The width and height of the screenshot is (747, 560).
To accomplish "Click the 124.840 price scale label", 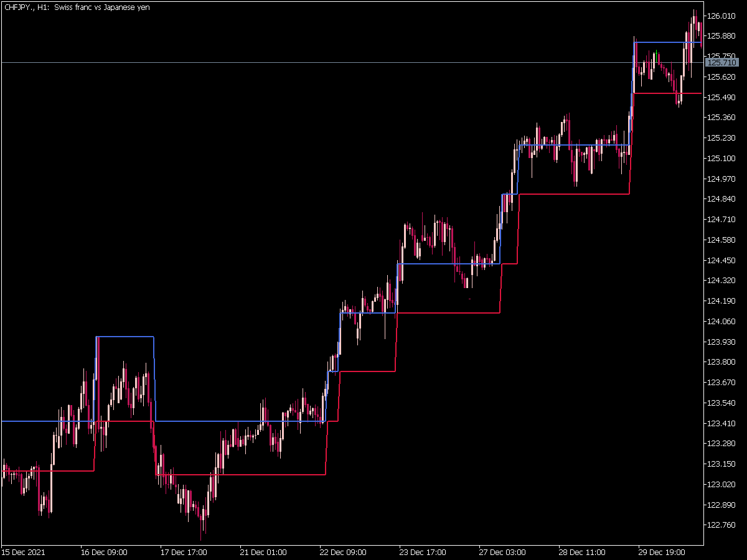I will tap(722, 198).
